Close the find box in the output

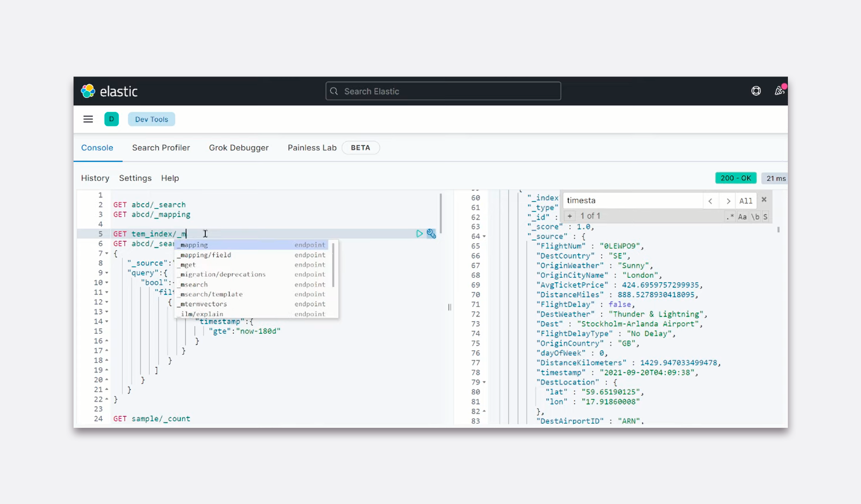764,199
